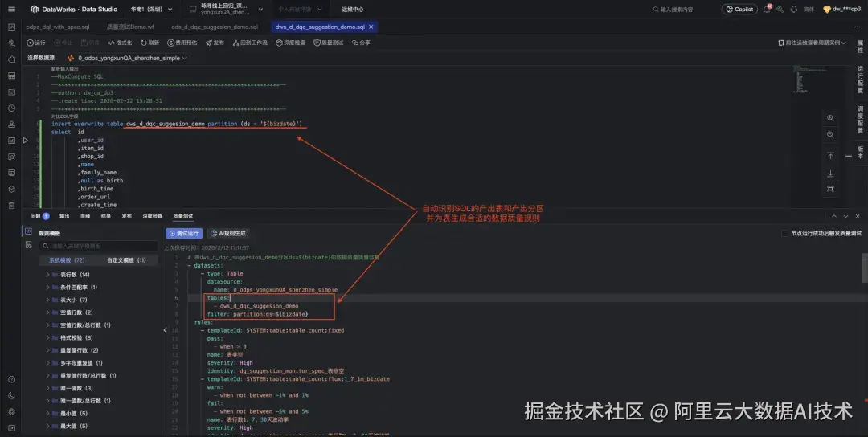Switch to the 结果 results tab
Viewport: 868px width, 437px height.
tap(106, 216)
